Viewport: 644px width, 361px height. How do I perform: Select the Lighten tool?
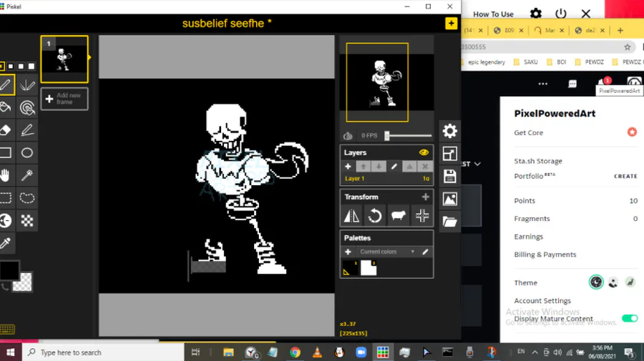[6, 220]
